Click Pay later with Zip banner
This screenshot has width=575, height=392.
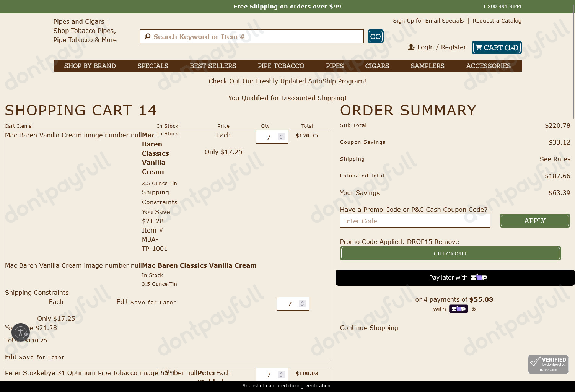coord(455,278)
